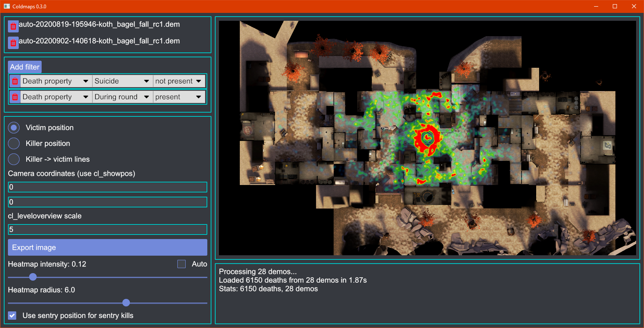Close the Coldmaps window
644x328 pixels.
[x=634, y=6]
